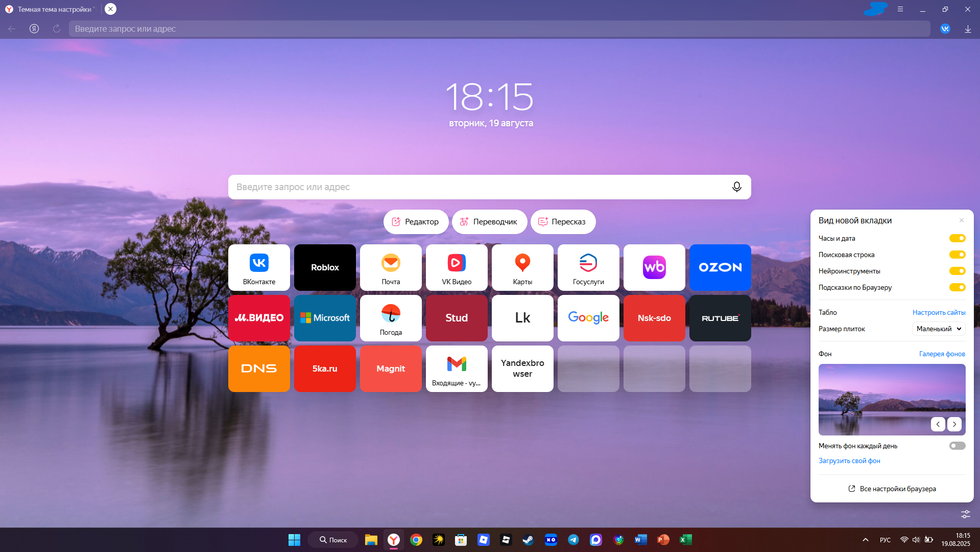The height and width of the screenshot is (552, 980).
Task: Open the browser hamburger menu
Action: [900, 9]
